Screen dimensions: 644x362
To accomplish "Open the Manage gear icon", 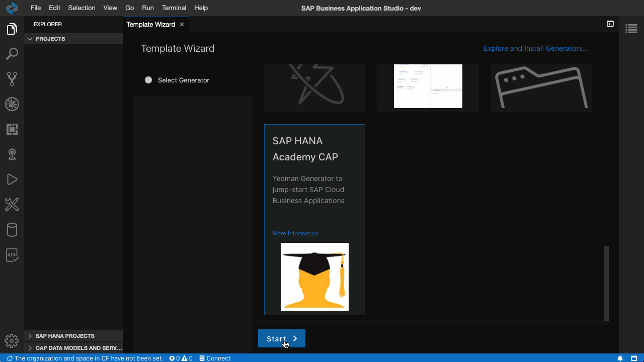I will [x=12, y=341].
